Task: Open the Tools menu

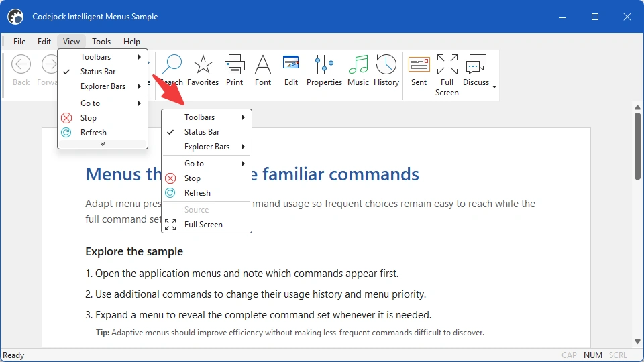Action: [x=101, y=42]
